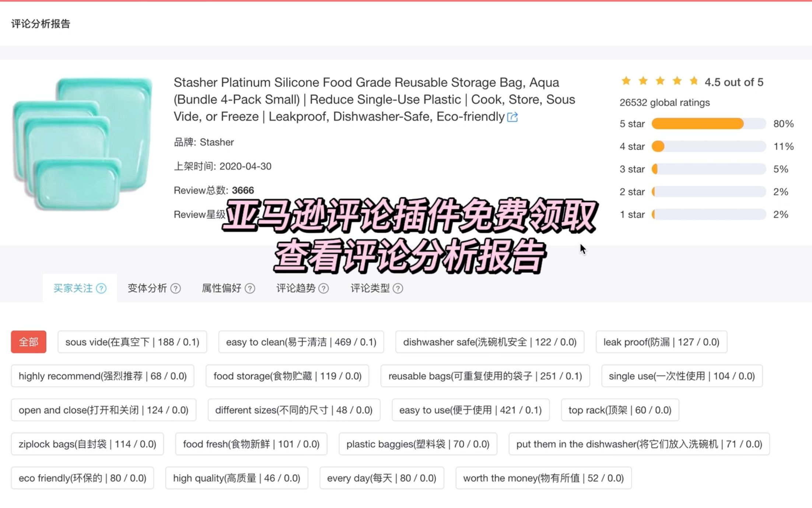Click the 3 star rating bar
The height and width of the screenshot is (508, 812).
point(709,169)
